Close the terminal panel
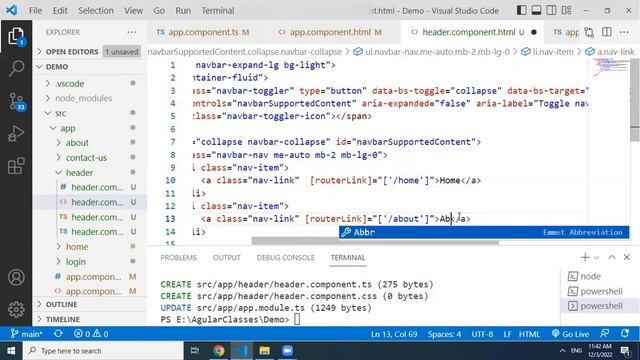 coord(627,257)
